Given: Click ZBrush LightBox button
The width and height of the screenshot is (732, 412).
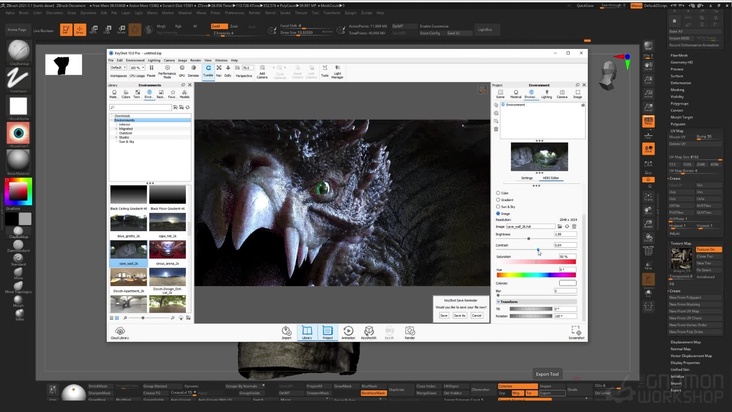Looking at the screenshot, I should point(485,29).
